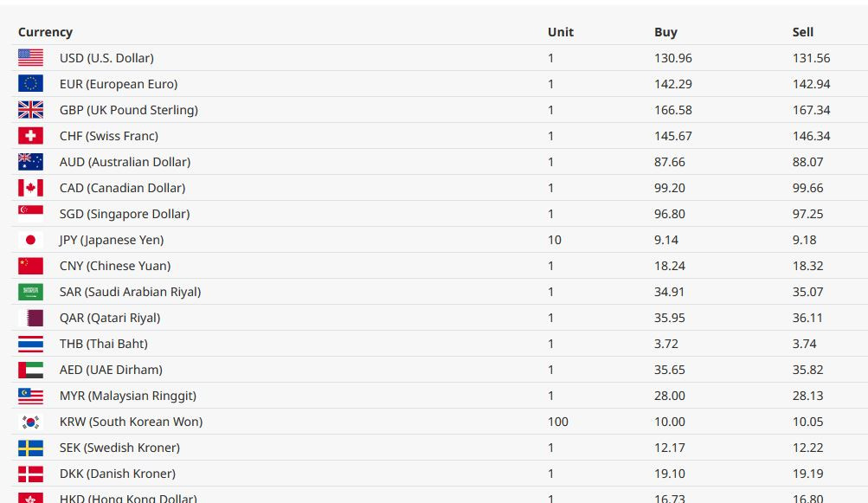Click the South Korean flag icon
868x503 pixels.
(x=30, y=422)
